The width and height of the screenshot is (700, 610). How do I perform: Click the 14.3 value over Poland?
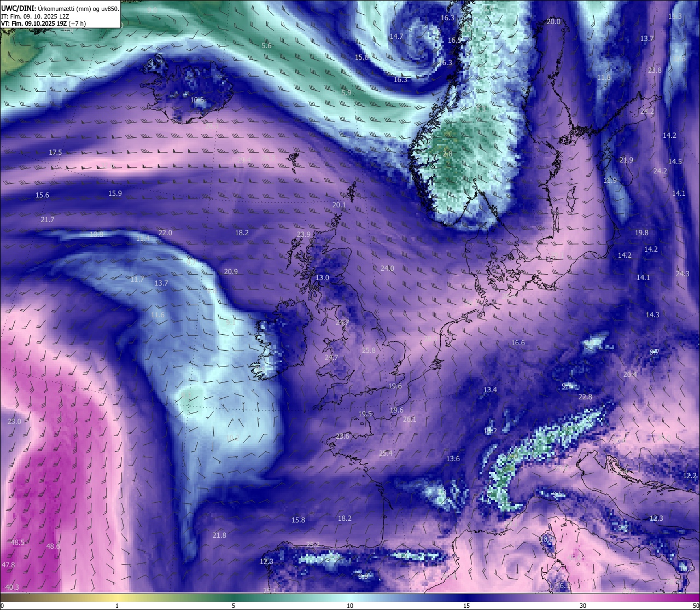click(652, 315)
